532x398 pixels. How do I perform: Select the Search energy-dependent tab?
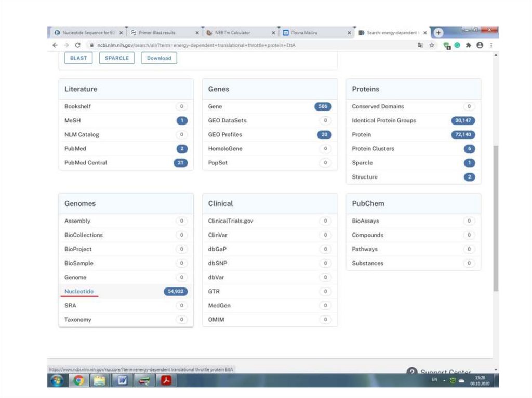click(x=392, y=33)
